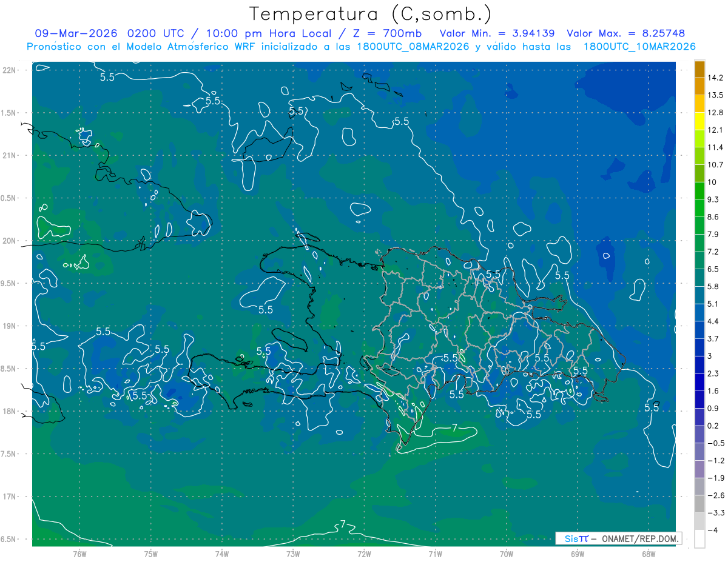Click the "4.4" colorbar value
This screenshot has height=562, width=728.
[713, 321]
